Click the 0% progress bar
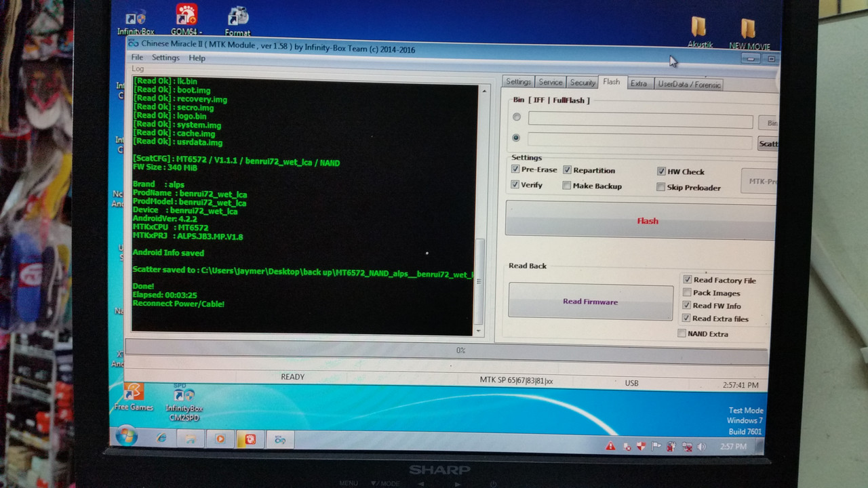Viewport: 868px width, 488px height. click(447, 350)
